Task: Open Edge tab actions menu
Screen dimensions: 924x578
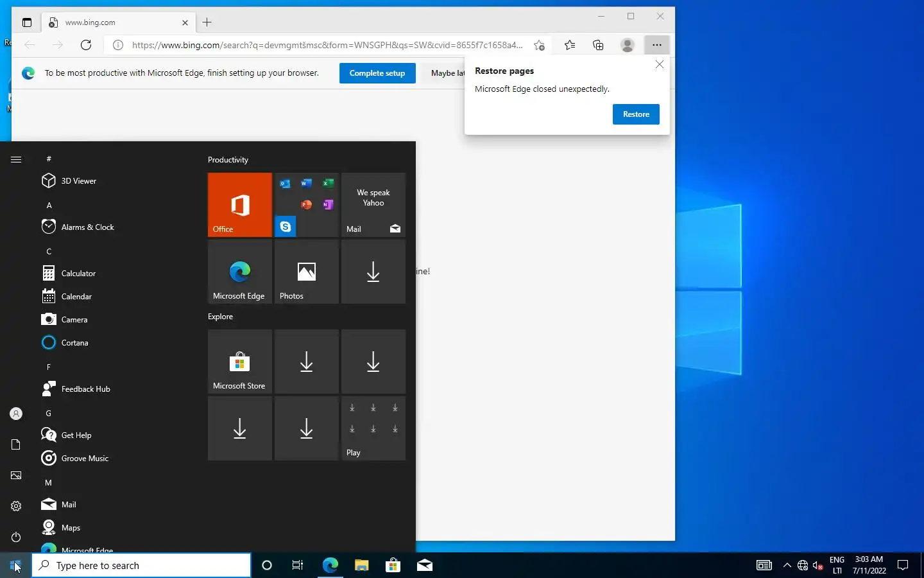Action: [26, 22]
